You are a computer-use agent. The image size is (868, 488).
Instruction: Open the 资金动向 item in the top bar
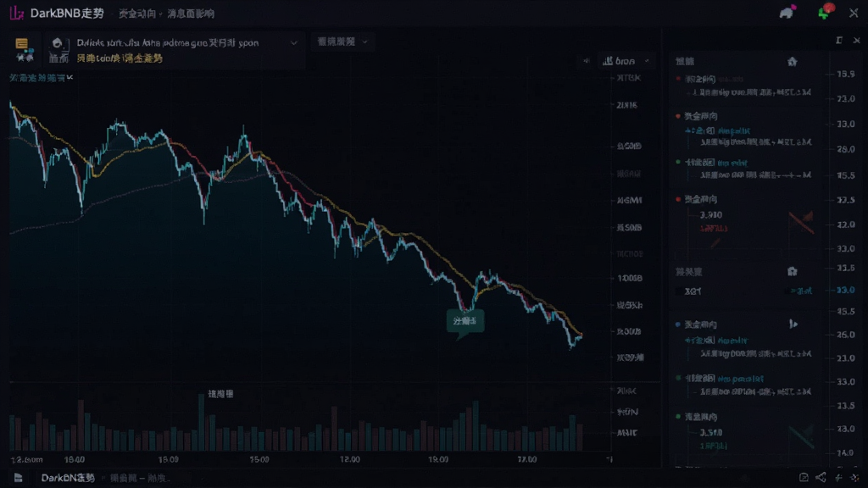[x=136, y=14]
